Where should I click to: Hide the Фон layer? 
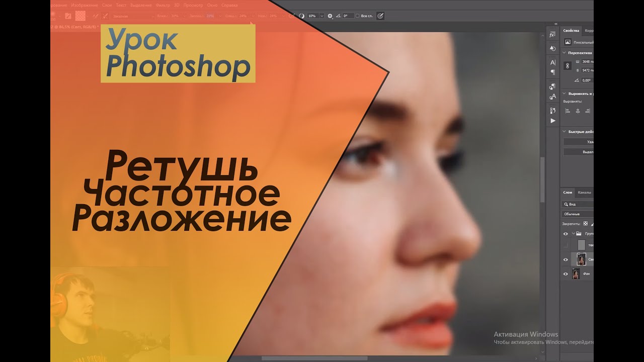(x=566, y=274)
